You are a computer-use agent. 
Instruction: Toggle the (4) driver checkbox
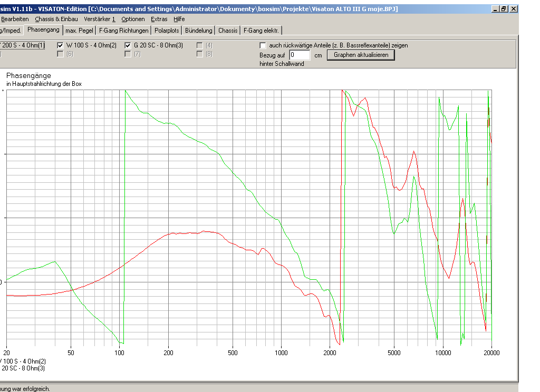[199, 45]
